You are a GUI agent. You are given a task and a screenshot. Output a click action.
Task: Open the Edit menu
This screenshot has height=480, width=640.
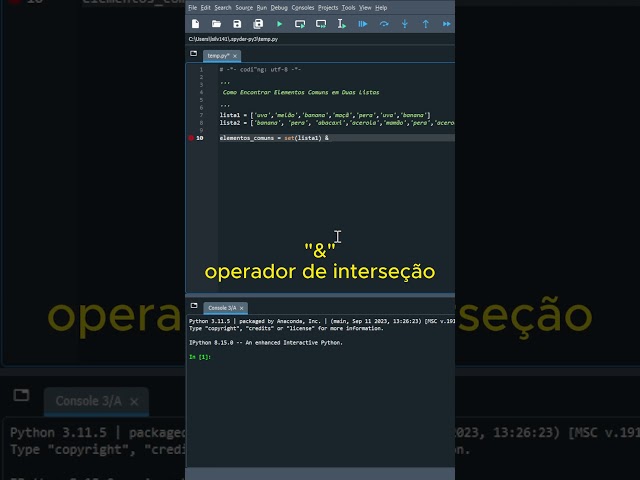[x=205, y=8]
